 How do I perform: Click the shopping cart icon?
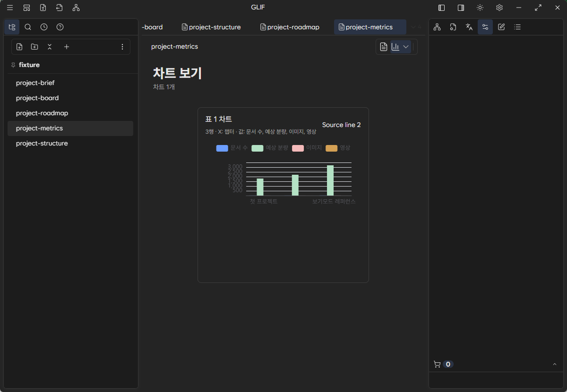click(x=437, y=364)
